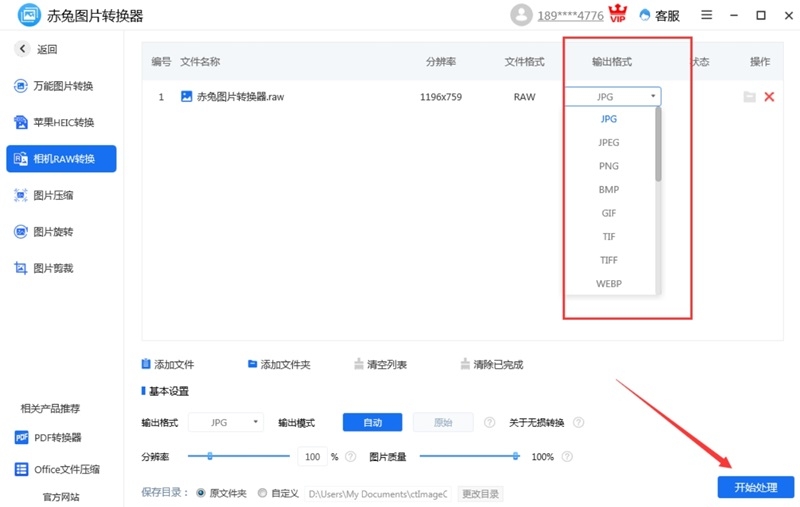Choose TIF in the dropdown list
Image resolution: width=800 pixels, height=507 pixels.
tap(609, 236)
